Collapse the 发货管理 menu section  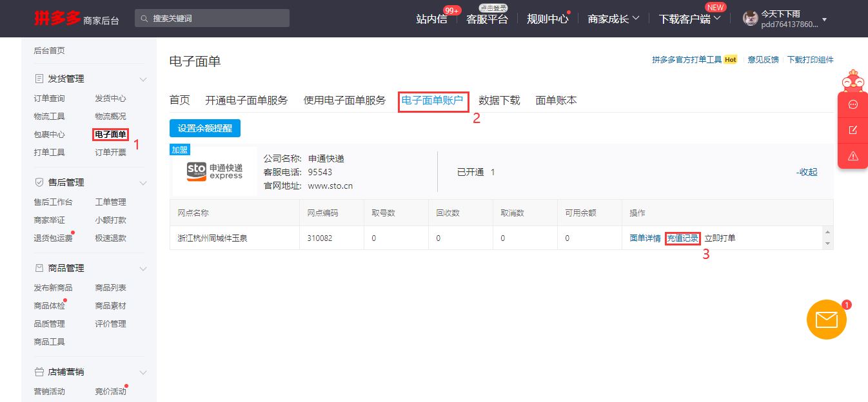143,79
